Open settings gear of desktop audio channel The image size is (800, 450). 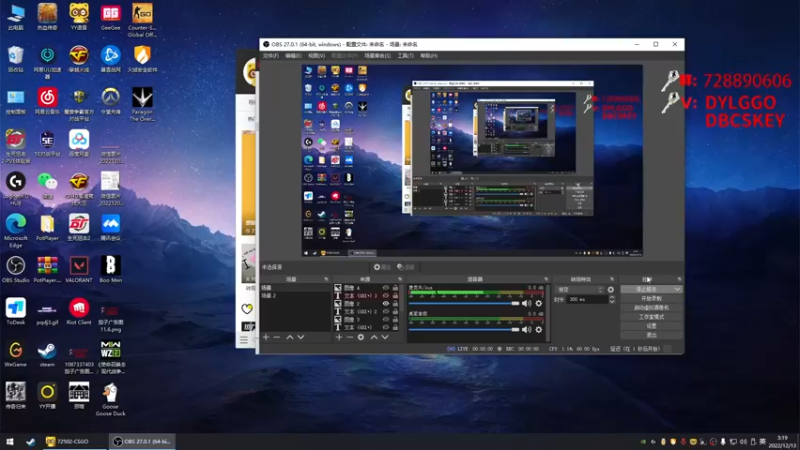(x=539, y=330)
